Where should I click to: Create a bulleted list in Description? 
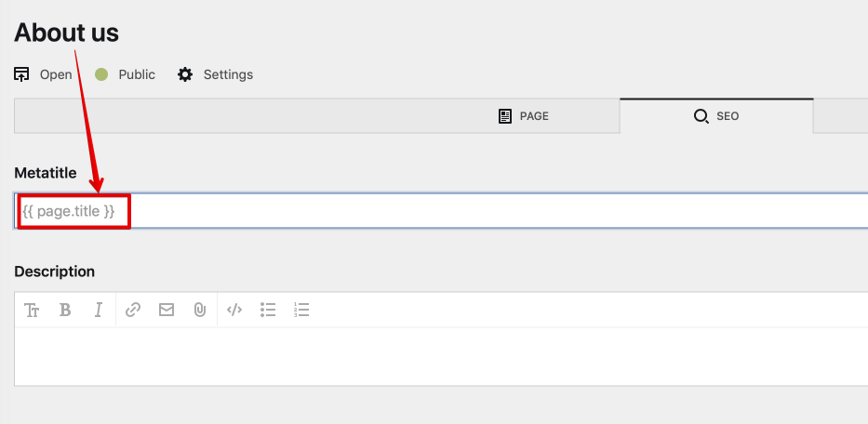[268, 311]
